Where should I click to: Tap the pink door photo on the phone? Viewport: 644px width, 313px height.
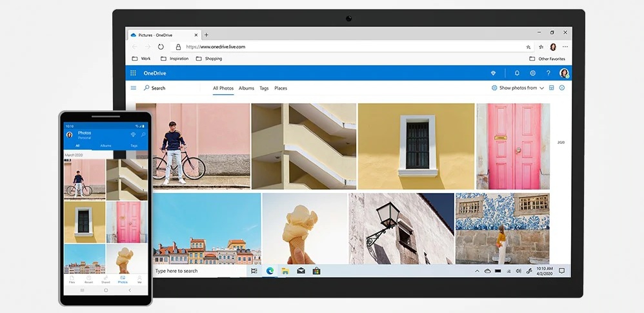(x=127, y=222)
